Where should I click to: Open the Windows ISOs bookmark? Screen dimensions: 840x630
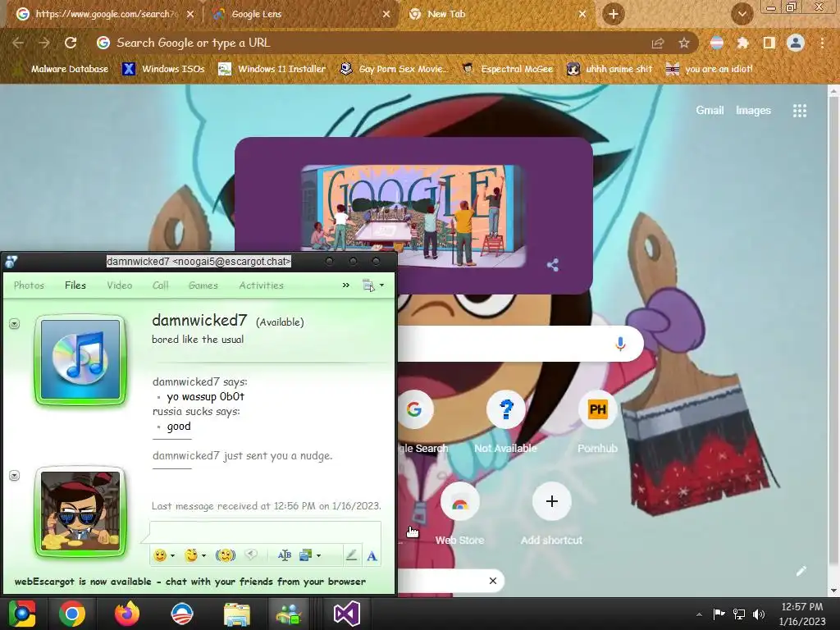(163, 69)
